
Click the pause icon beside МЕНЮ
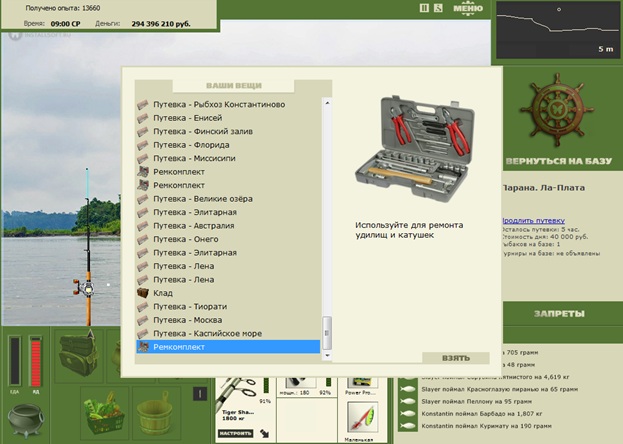point(424,8)
